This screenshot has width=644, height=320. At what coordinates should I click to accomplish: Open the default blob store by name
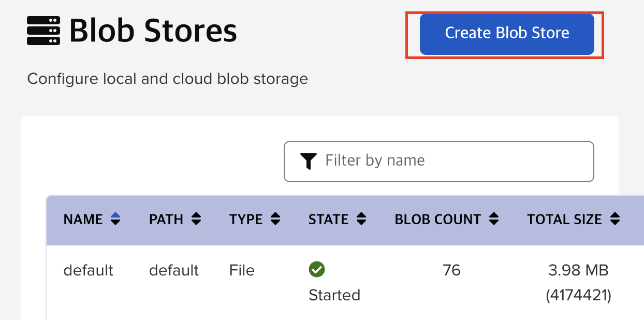tap(88, 270)
